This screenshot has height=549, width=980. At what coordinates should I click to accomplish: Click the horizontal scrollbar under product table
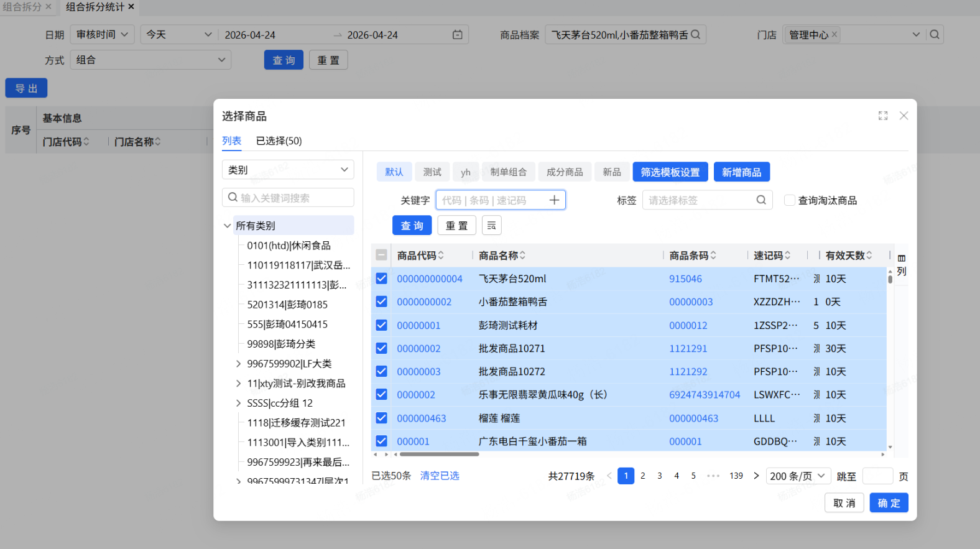pyautogui.click(x=440, y=454)
